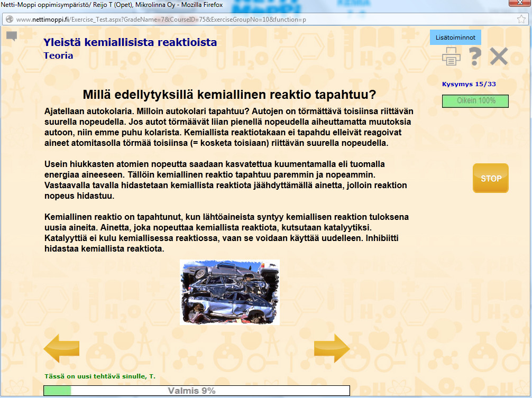Click the orange STOP button
This screenshot has width=532, height=398.
[491, 178]
